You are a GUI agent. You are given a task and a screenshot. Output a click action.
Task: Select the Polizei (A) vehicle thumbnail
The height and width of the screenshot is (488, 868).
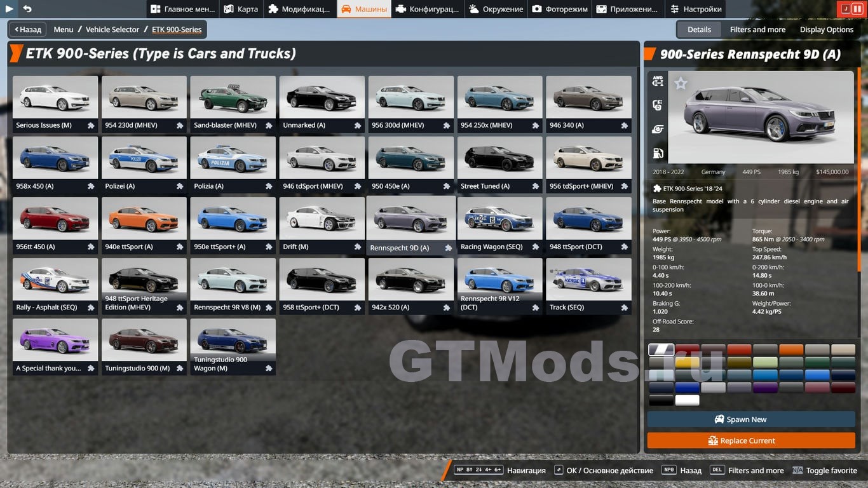point(144,159)
